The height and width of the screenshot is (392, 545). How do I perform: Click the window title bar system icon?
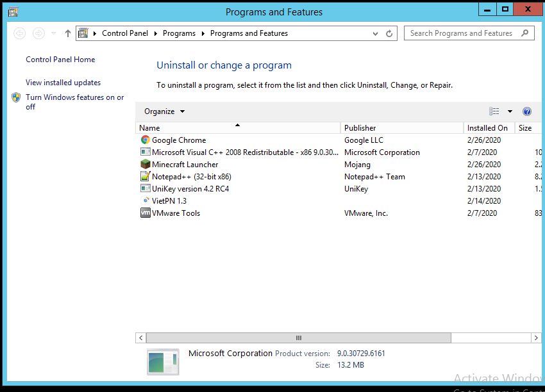pyautogui.click(x=13, y=12)
